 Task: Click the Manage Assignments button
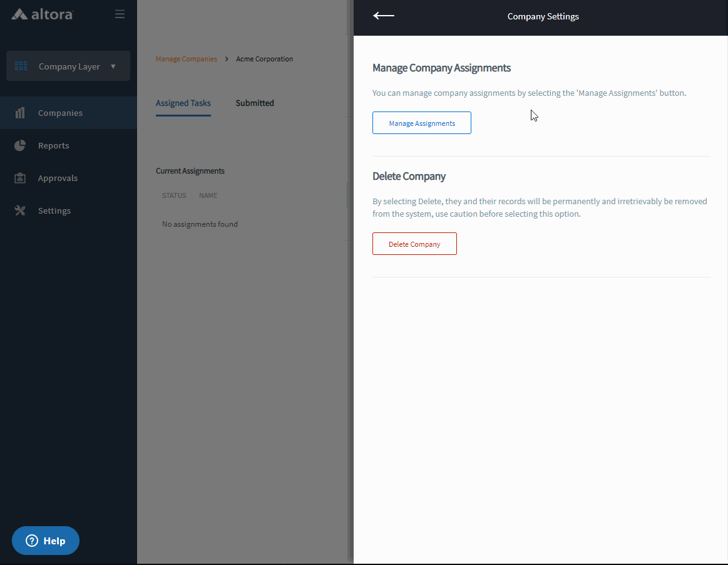(421, 123)
